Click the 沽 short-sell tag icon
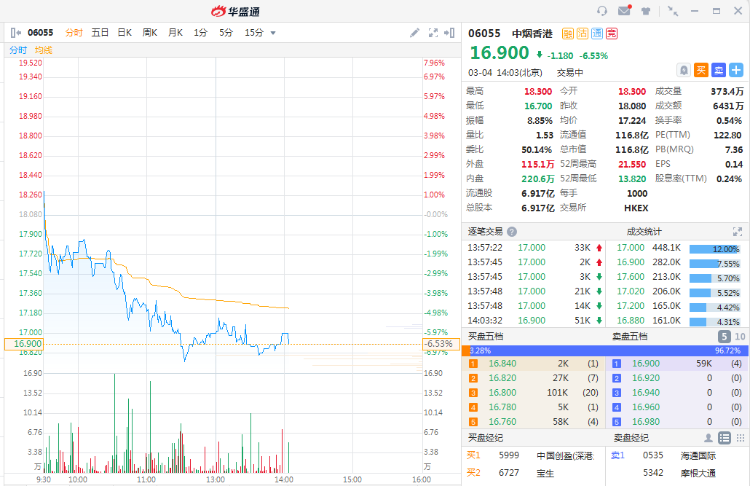The width and height of the screenshot is (750, 486). (x=582, y=33)
